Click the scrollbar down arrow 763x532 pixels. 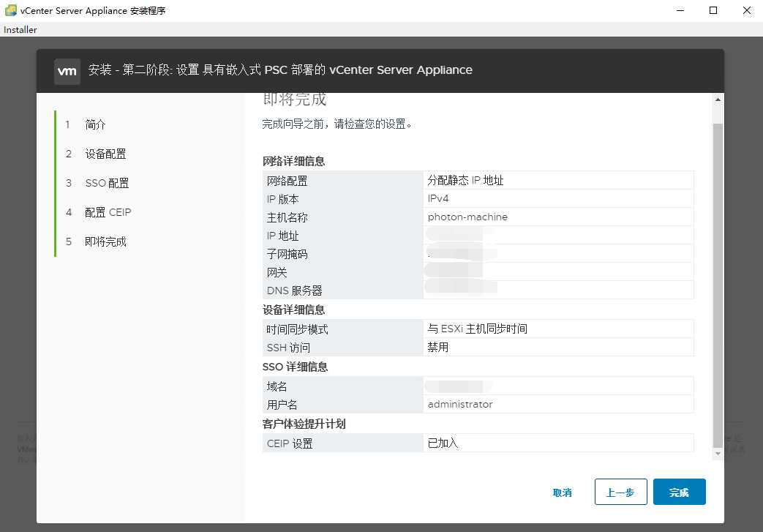pos(718,453)
